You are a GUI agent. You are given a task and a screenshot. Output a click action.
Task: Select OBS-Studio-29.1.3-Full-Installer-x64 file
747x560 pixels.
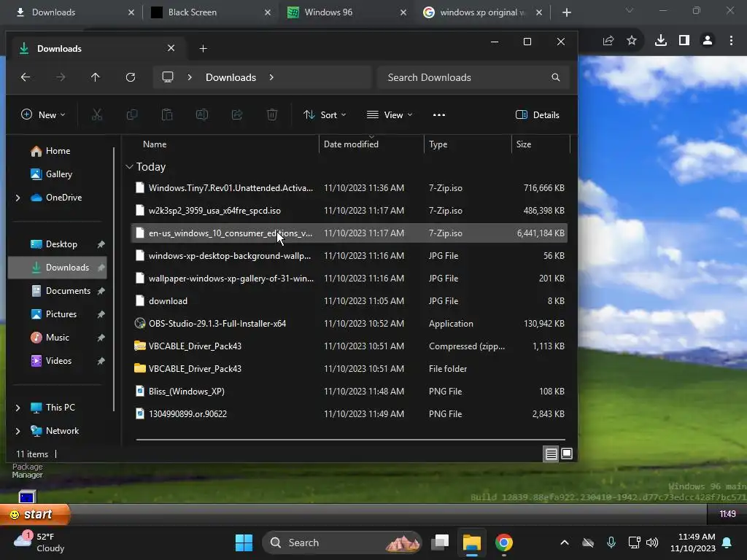[349, 324]
